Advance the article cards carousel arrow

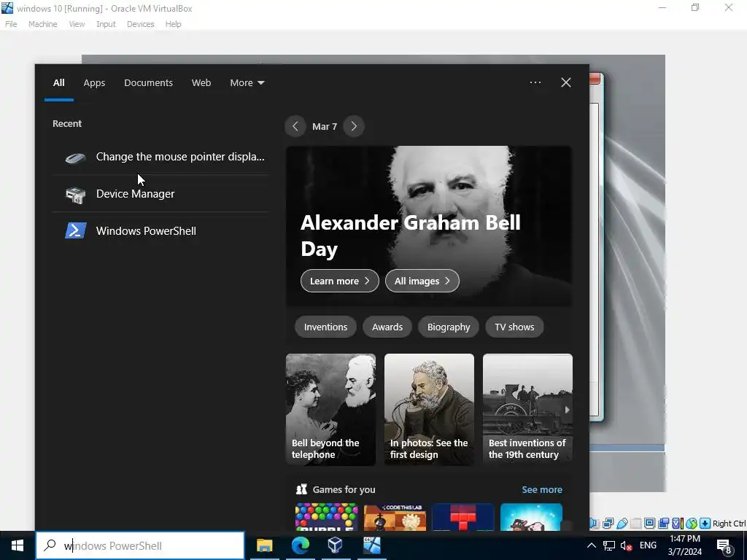click(567, 410)
